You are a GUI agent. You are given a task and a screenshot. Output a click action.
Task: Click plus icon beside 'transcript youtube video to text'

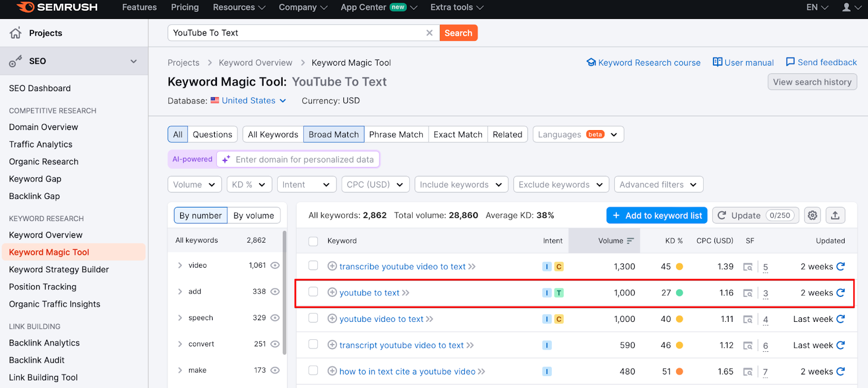[332, 345]
